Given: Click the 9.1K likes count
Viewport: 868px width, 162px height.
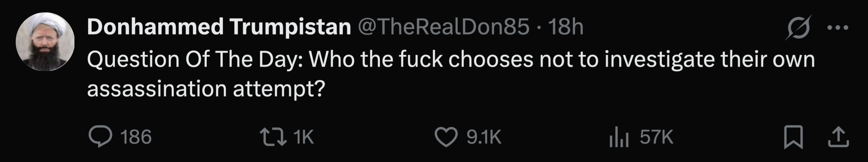Looking at the screenshot, I should tap(484, 137).
